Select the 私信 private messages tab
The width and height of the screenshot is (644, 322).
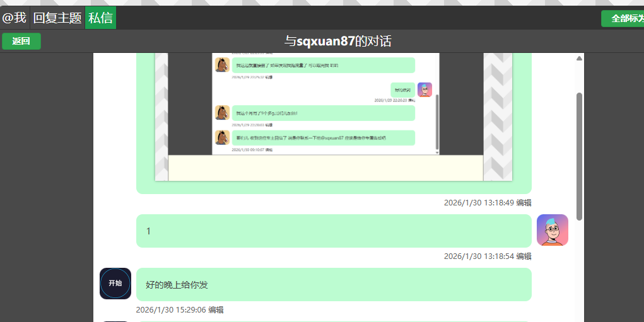coord(101,18)
